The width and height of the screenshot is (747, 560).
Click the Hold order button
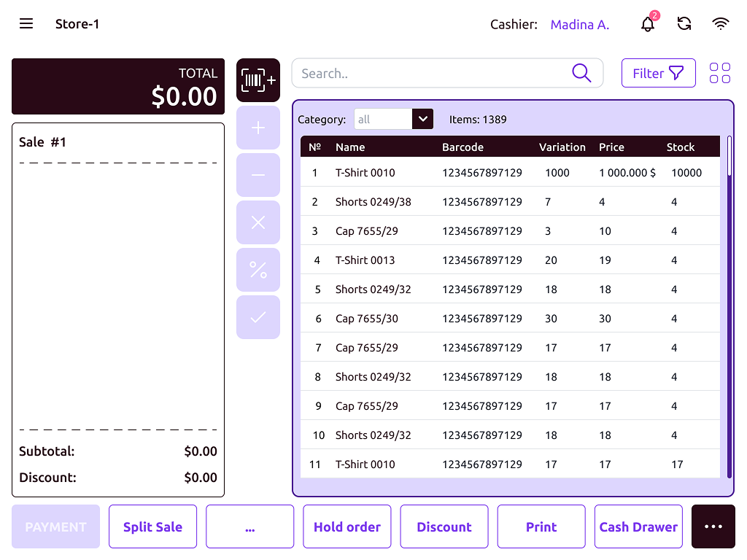coord(347,526)
